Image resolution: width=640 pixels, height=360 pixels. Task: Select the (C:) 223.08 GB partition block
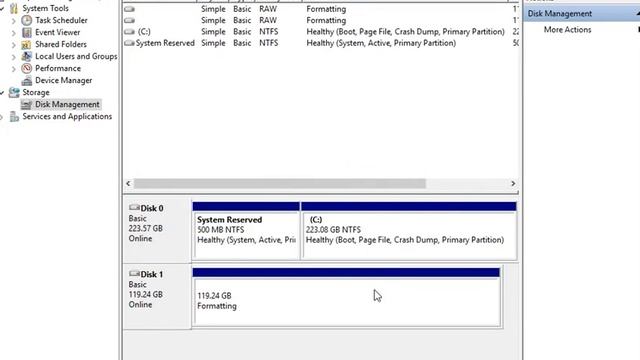tap(409, 231)
